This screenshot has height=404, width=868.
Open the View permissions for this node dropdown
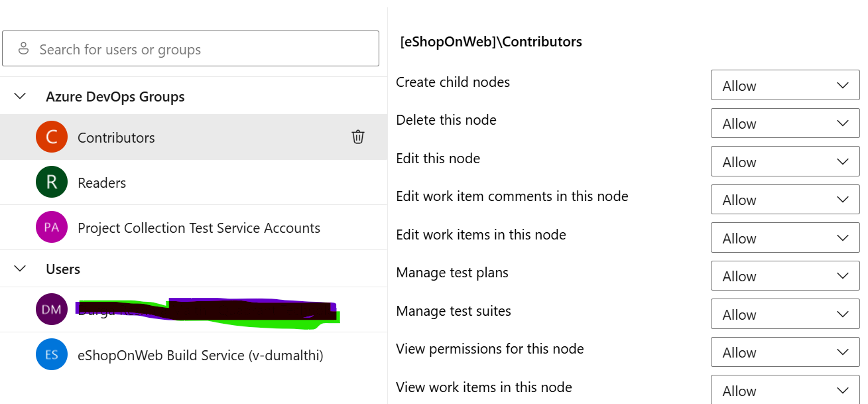tap(785, 352)
